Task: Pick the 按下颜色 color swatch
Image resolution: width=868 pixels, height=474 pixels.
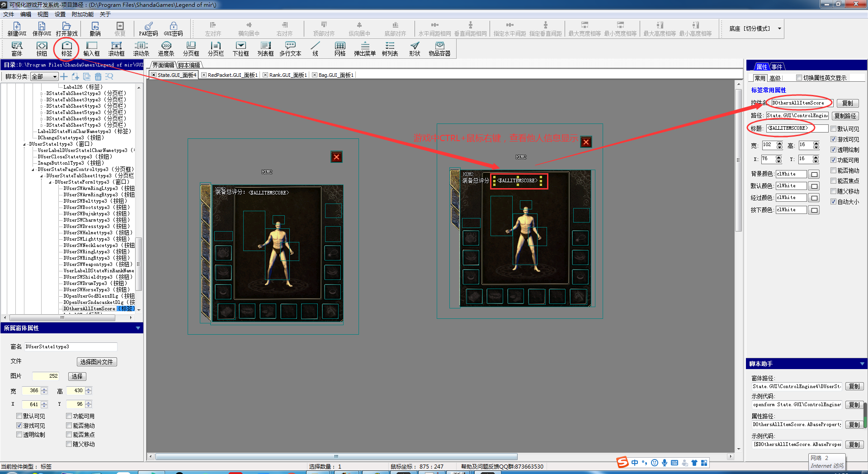Action: pyautogui.click(x=814, y=210)
